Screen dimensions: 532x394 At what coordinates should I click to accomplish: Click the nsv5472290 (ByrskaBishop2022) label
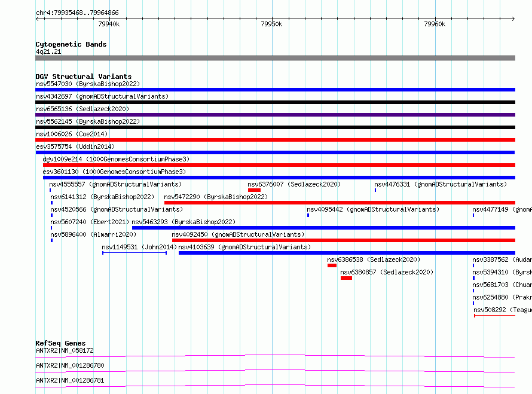coord(216,197)
